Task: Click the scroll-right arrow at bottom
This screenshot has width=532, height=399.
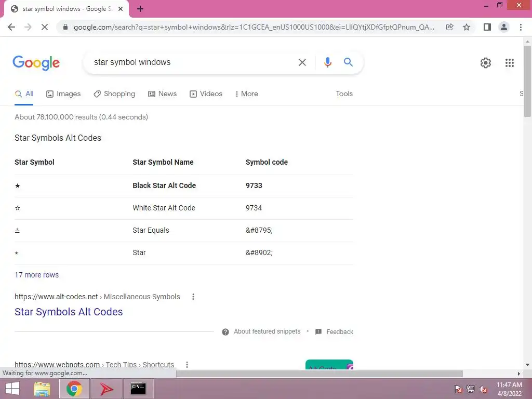Action: coord(519,374)
